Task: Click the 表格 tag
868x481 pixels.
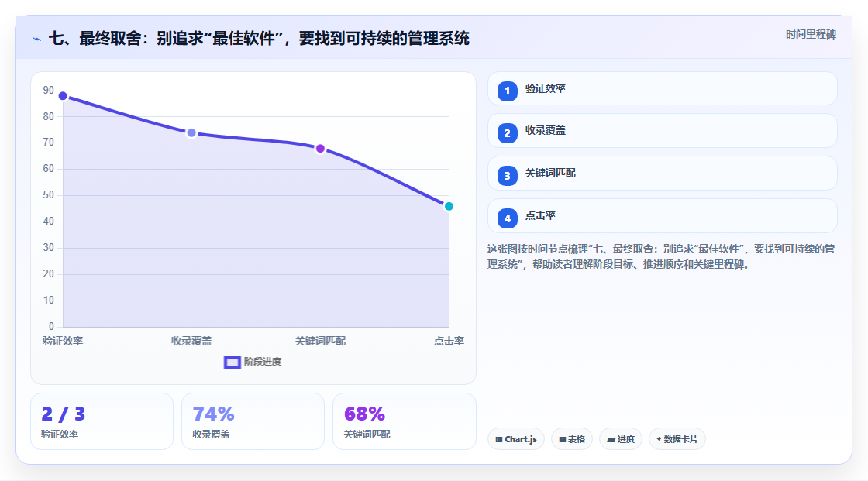Action: 572,439
